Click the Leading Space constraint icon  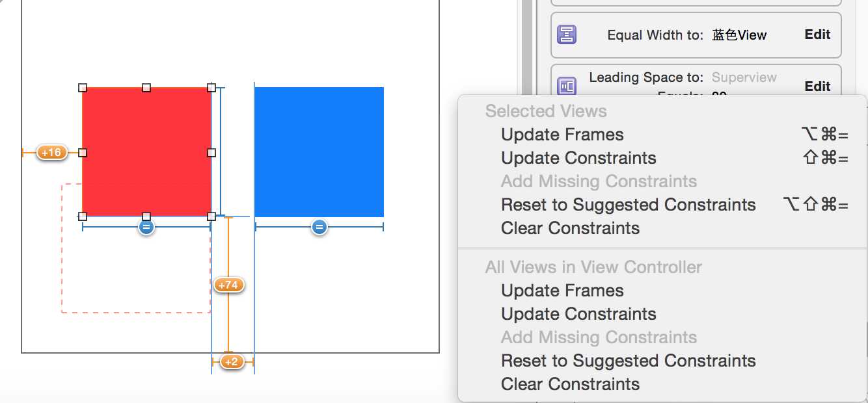tap(567, 86)
